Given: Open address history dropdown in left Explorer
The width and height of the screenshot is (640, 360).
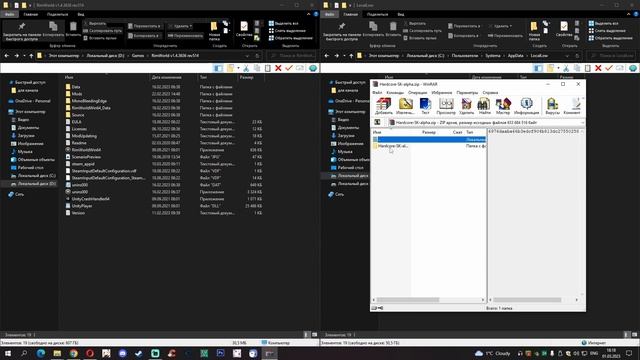Looking at the screenshot, I should coord(247,56).
